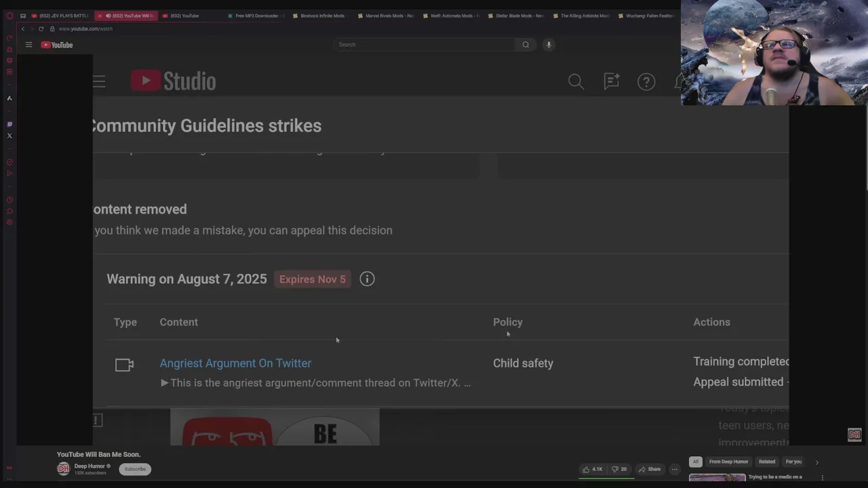The image size is (868, 488).
Task: Switch to the JEV PLAYS BATTLE tab
Action: 60,16
